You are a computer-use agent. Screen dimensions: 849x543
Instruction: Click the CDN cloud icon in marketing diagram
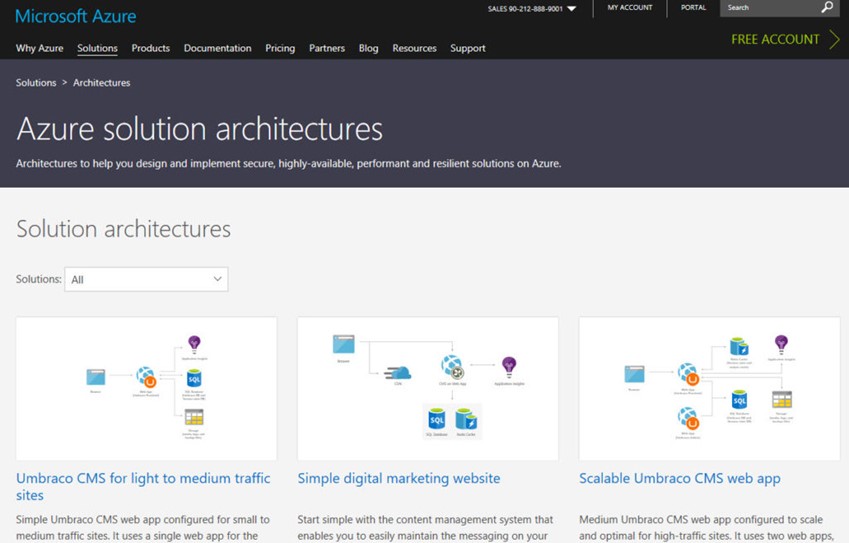pyautogui.click(x=399, y=372)
